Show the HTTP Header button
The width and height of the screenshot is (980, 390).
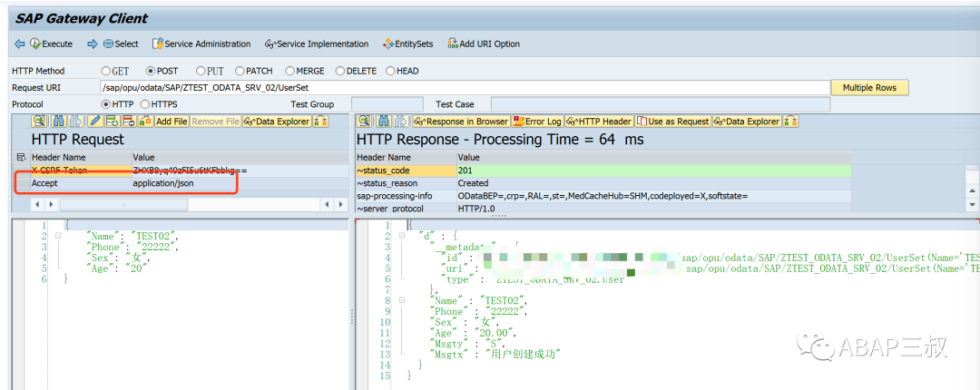click(x=599, y=122)
